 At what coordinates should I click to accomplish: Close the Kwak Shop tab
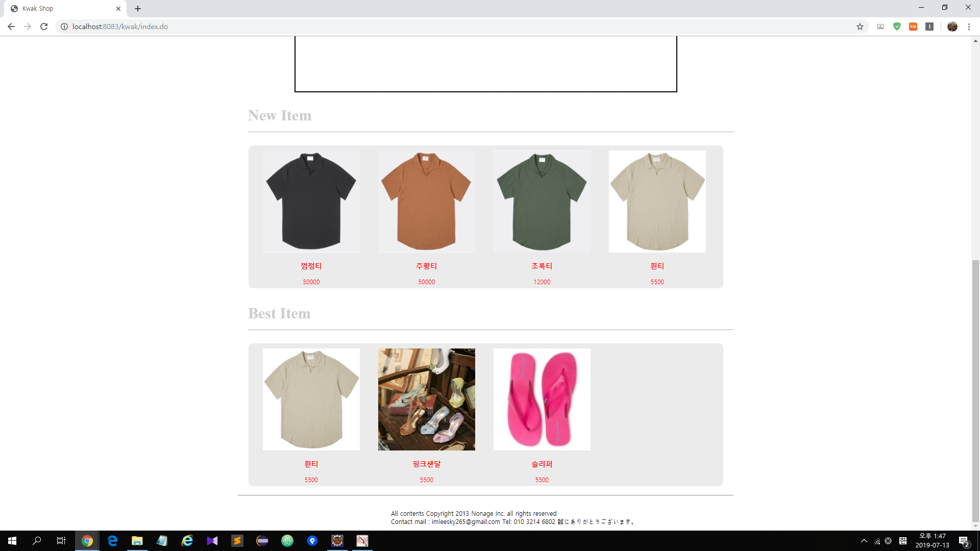point(118,9)
